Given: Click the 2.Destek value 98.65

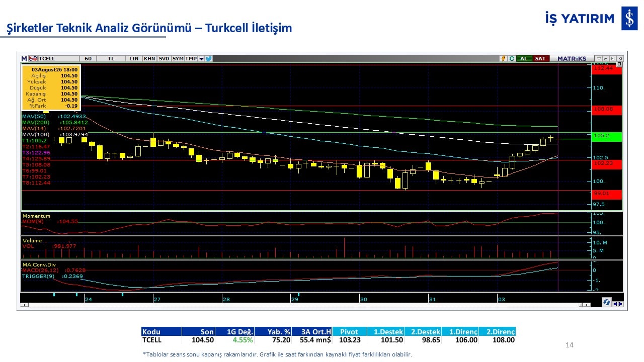Looking at the screenshot, I should coord(431,340).
